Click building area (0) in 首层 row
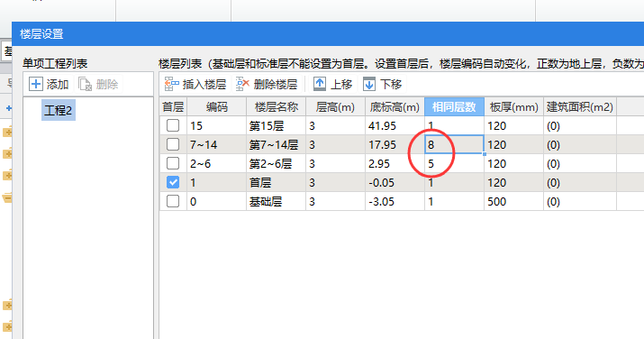Screen dimensions: 644x339 pyautogui.click(x=579, y=182)
